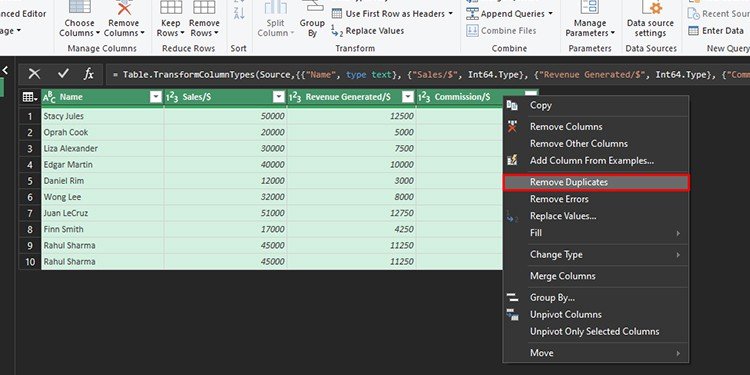Viewport: 750px width, 375px height.
Task: Click the Combine Files icon
Action: (472, 31)
